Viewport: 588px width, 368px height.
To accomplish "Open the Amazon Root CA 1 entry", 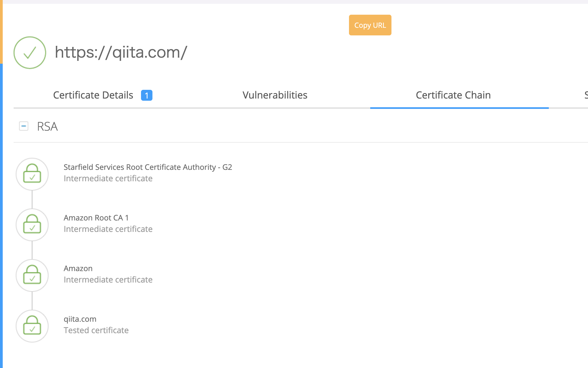I will [x=96, y=218].
